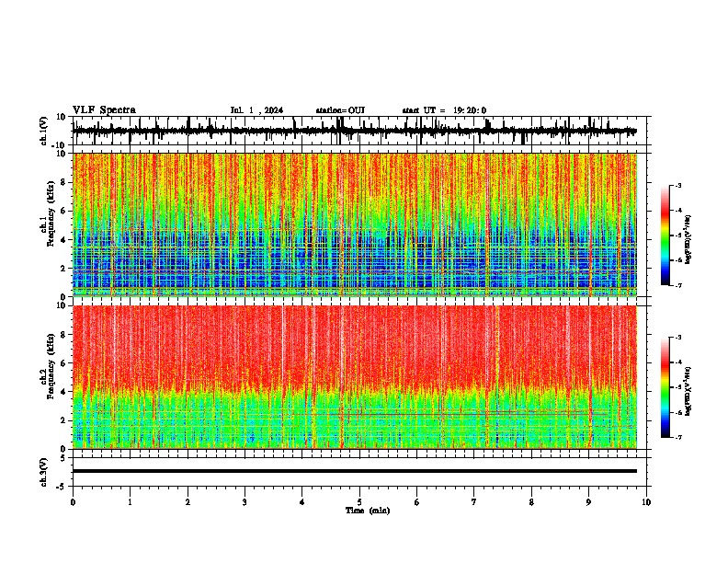The height and width of the screenshot is (563, 728).
Task: Click the '6' tick on the Time axis
Action: coord(417,502)
